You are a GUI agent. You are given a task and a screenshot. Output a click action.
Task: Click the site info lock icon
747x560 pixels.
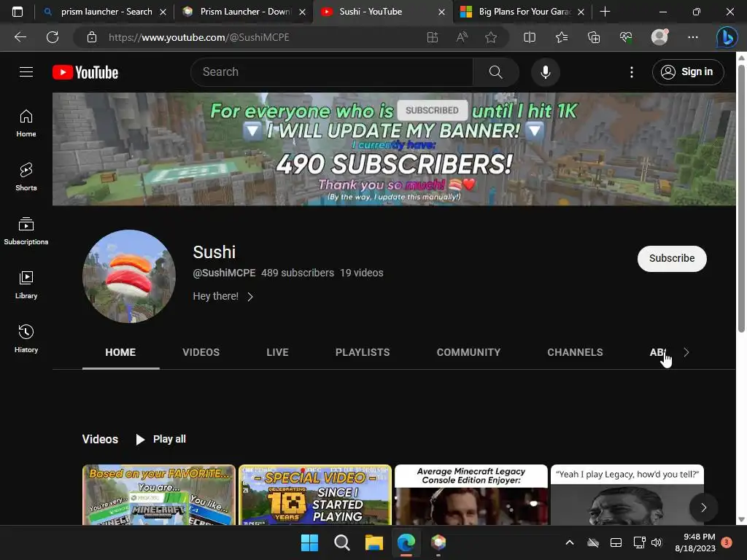[x=92, y=37]
